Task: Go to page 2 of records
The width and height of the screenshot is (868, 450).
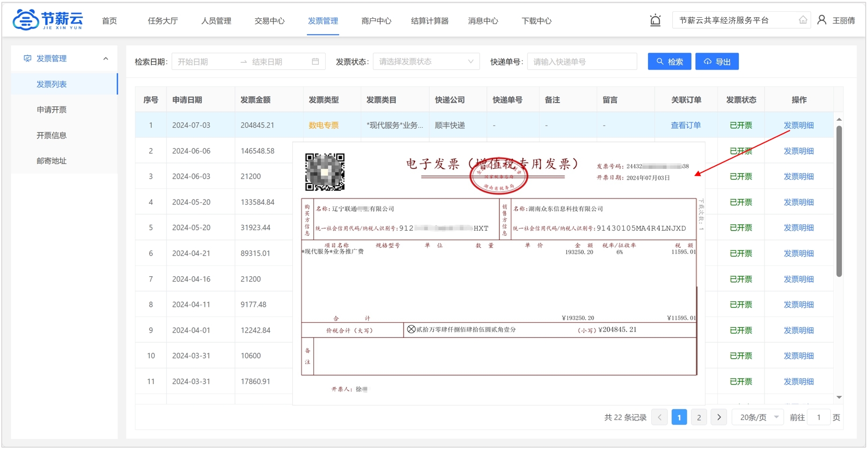Action: tap(698, 417)
